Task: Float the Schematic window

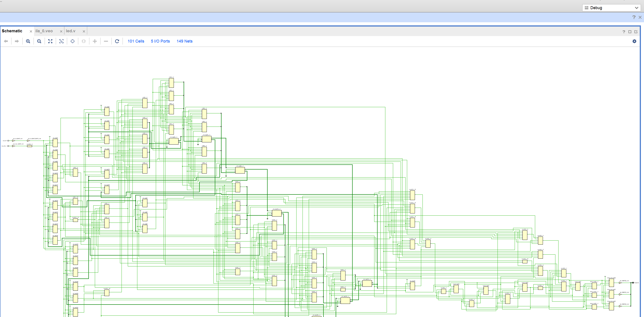Action: pyautogui.click(x=630, y=32)
